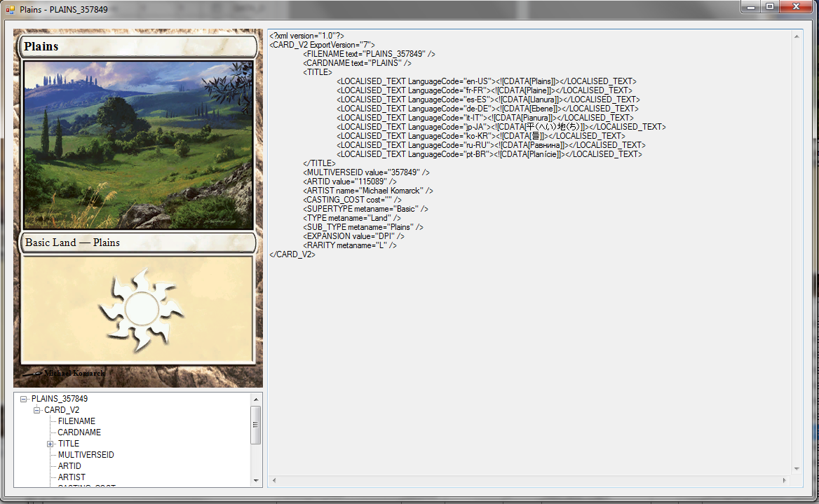The image size is (819, 504).
Task: Click the ARTIST name XML line
Action: 367,191
